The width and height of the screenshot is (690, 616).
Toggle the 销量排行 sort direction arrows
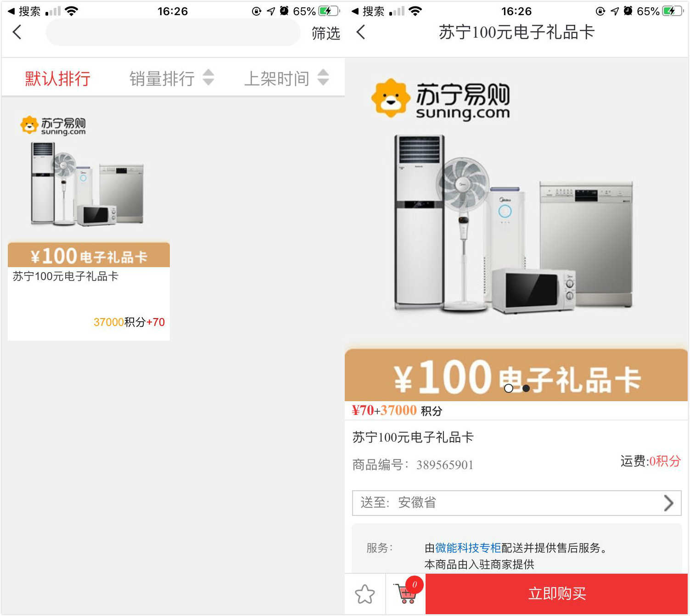coord(208,78)
